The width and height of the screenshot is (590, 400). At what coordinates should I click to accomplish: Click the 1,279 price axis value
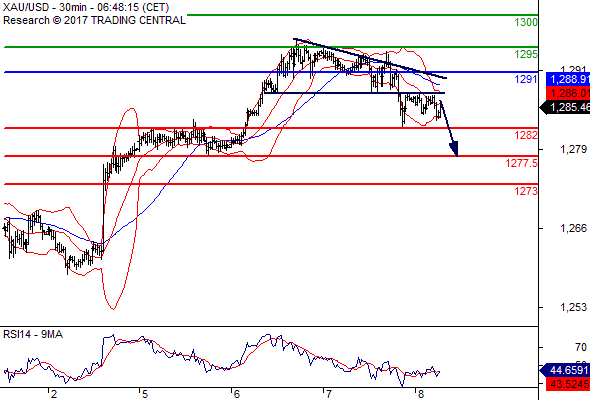(x=573, y=149)
